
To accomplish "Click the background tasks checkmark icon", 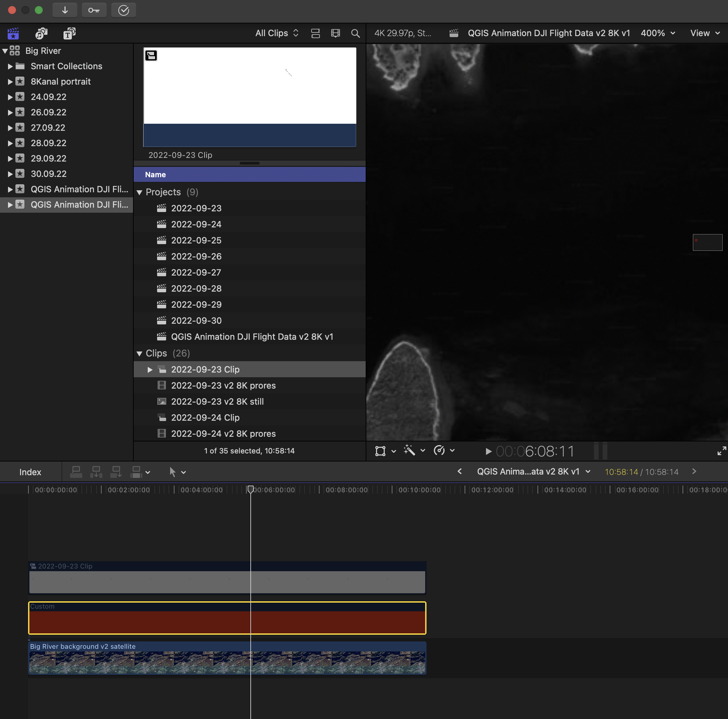I will coord(124,10).
